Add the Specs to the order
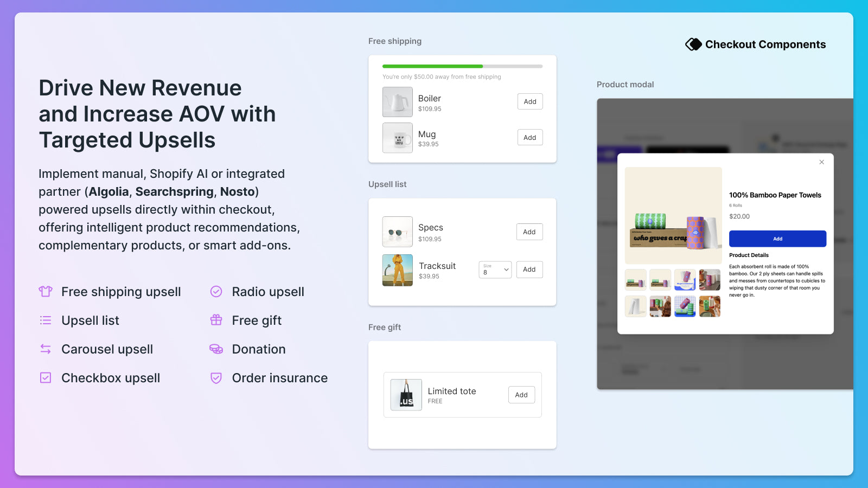This screenshot has height=488, width=868. point(529,232)
